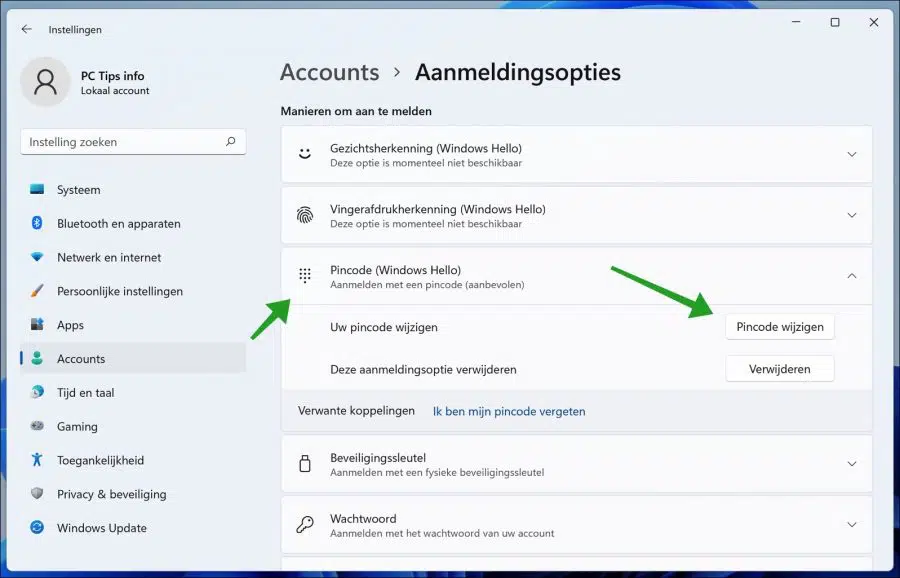Screen dimensions: 900x578
Task: Go to Netwerk en internet
Action: (133, 258)
